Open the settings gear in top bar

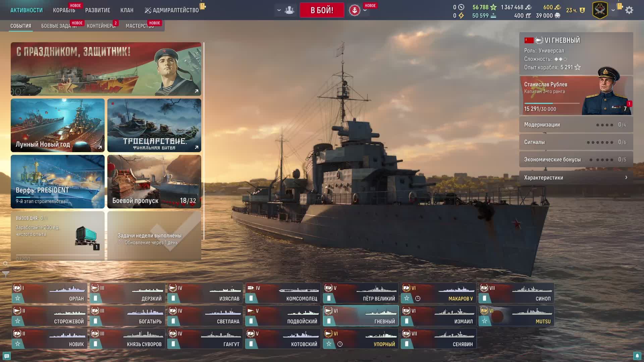[x=629, y=10]
